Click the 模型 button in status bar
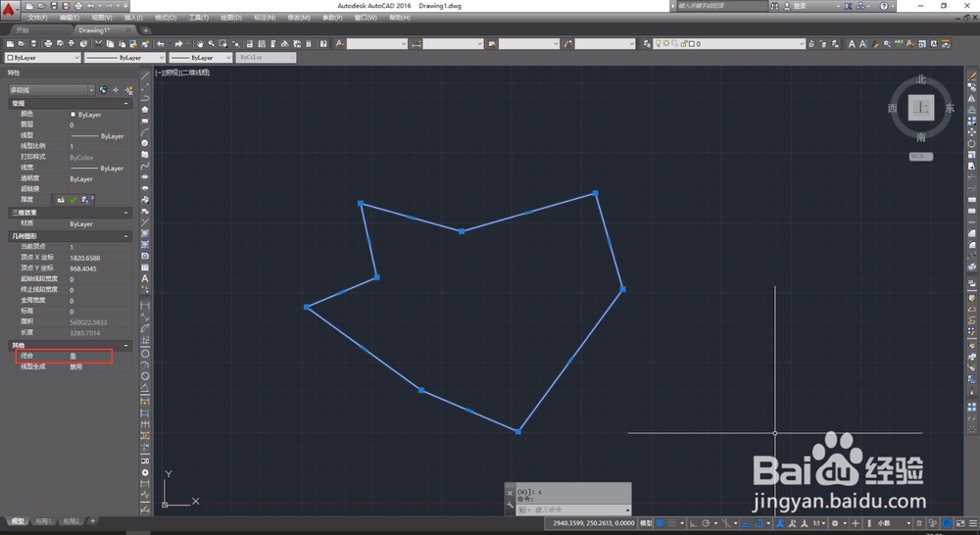Image resolution: width=980 pixels, height=535 pixels. coord(646,523)
